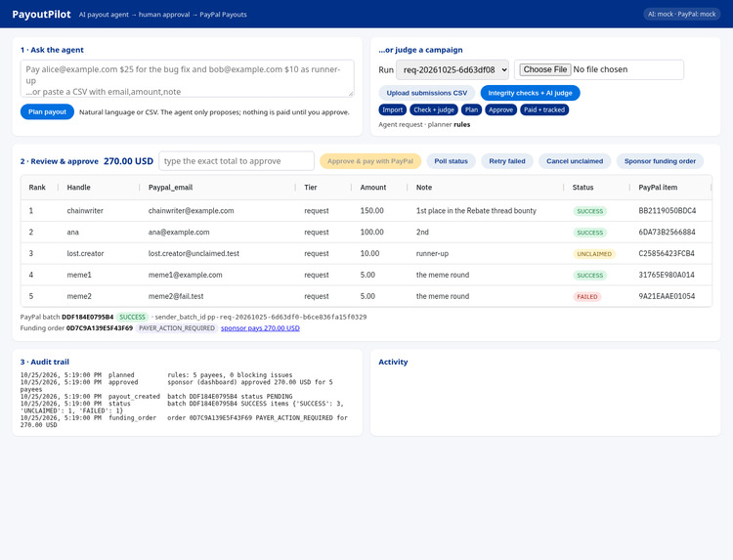Select the Check + judge step pill
Screen dimensions: 733x560
click(434, 109)
